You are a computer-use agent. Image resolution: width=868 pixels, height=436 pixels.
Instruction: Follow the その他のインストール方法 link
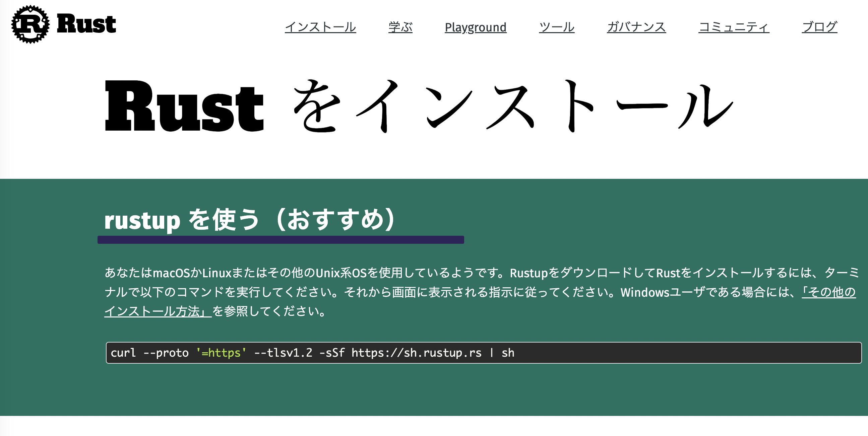pyautogui.click(x=158, y=311)
